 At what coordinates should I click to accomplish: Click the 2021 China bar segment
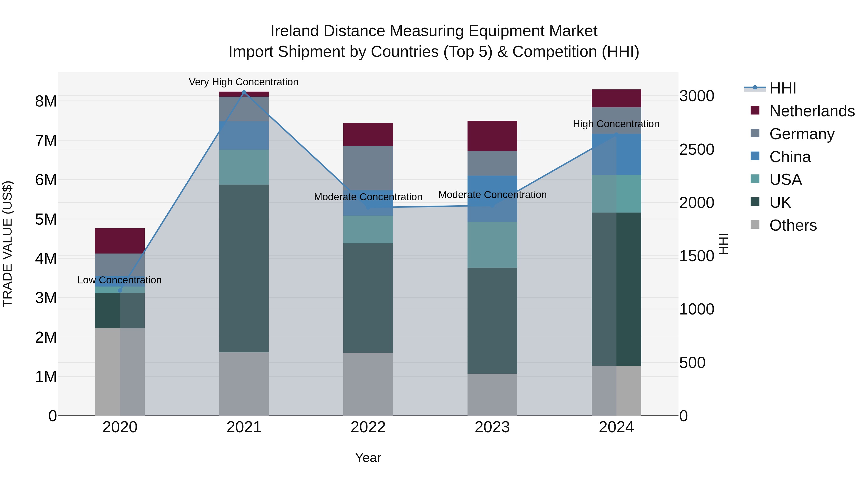tap(244, 135)
